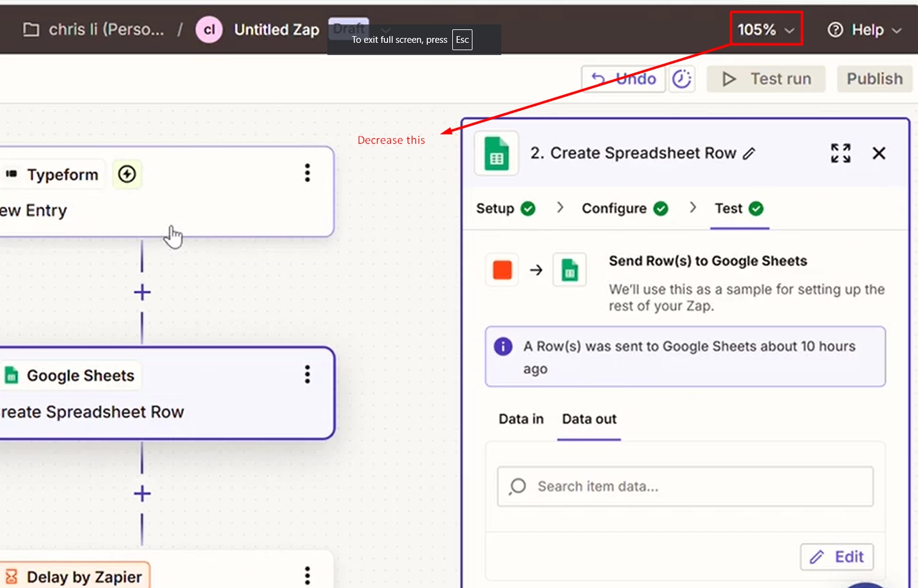
Task: Open the Data in tab
Action: click(521, 419)
